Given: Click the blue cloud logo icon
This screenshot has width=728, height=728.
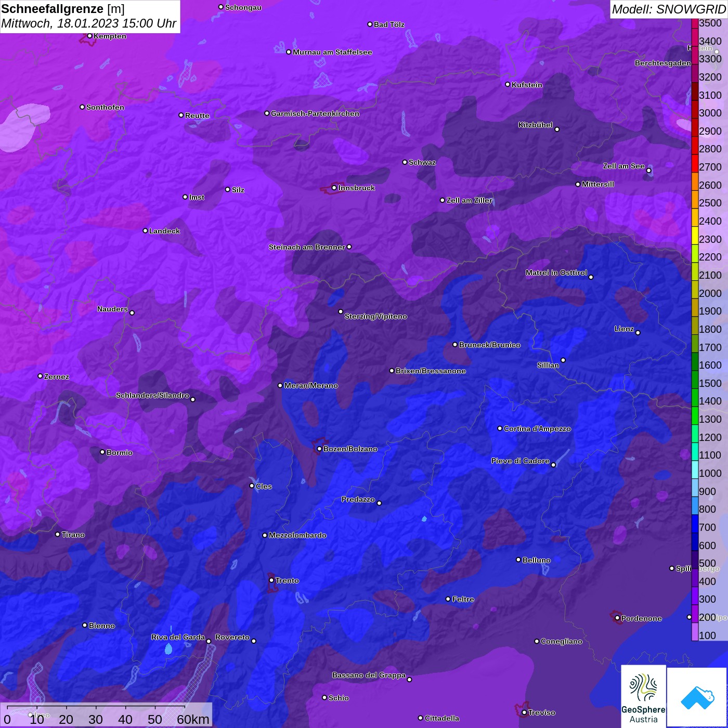Looking at the screenshot, I should [697, 697].
